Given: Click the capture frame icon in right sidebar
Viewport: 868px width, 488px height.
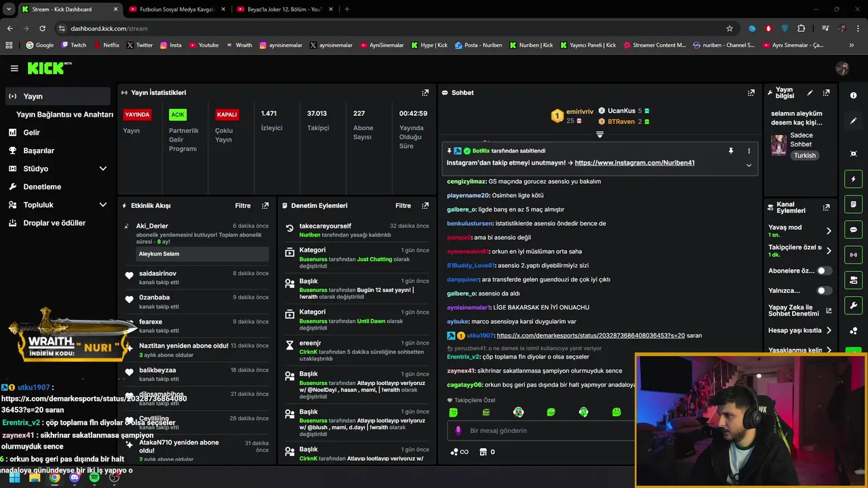Looking at the screenshot, I should point(853,154).
